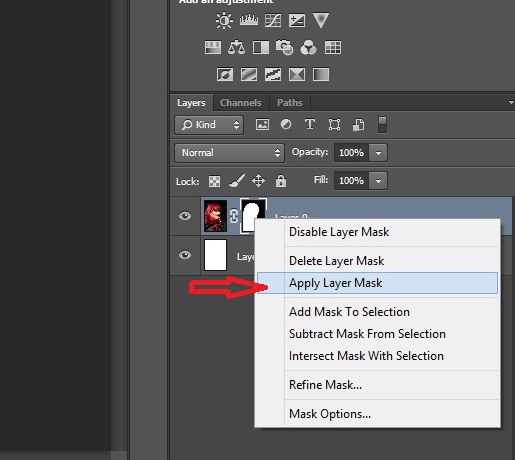Screen dimensions: 515x460
Task: Lock layer position
Action: coord(258,181)
